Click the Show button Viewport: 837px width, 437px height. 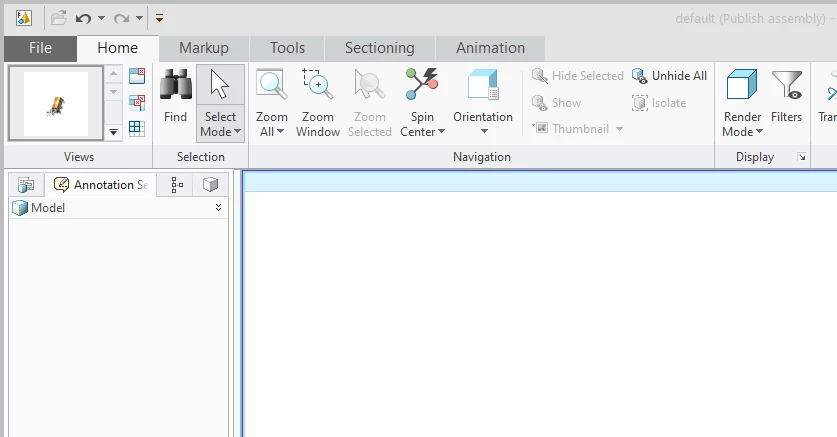556,102
